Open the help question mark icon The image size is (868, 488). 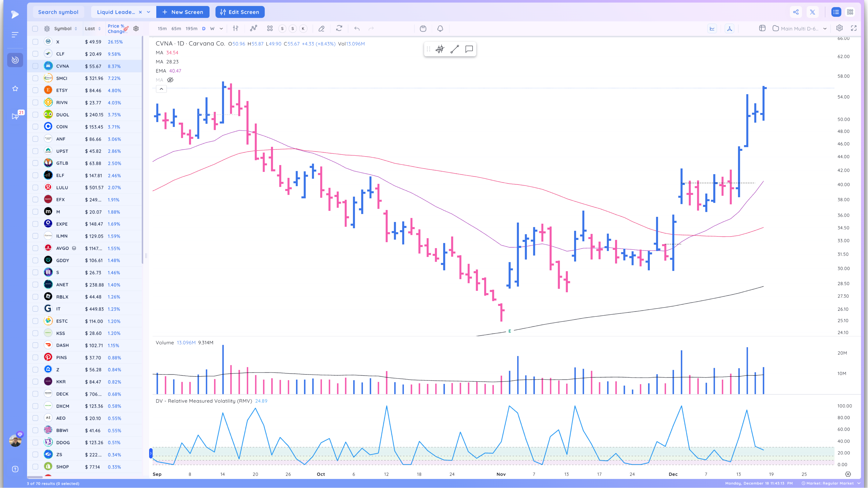click(15, 469)
